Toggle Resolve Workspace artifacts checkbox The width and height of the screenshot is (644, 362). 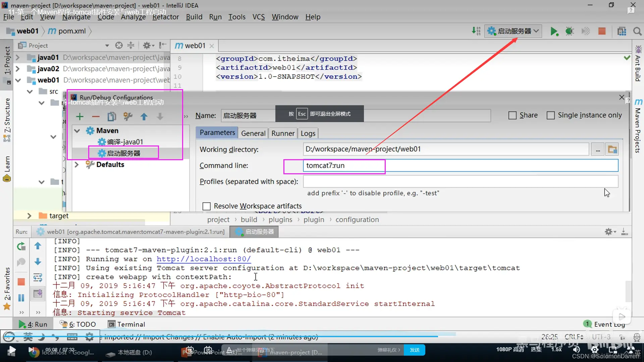coord(207,206)
